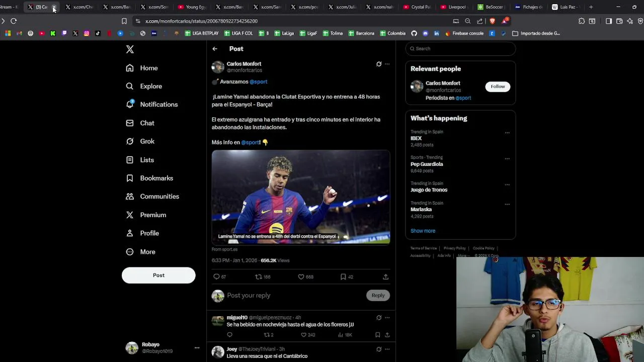Bookmark this page in the address bar

coord(124,21)
